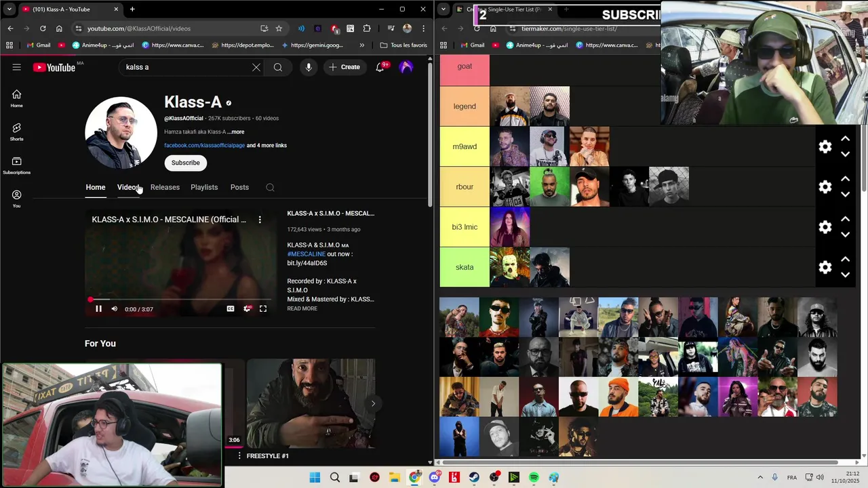The width and height of the screenshot is (868, 488).
Task: Go to Home in YouTube sidebar
Action: tap(16, 98)
